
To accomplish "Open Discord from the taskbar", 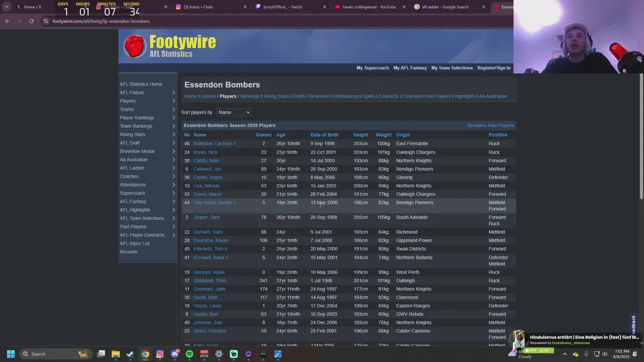I will coord(175,354).
